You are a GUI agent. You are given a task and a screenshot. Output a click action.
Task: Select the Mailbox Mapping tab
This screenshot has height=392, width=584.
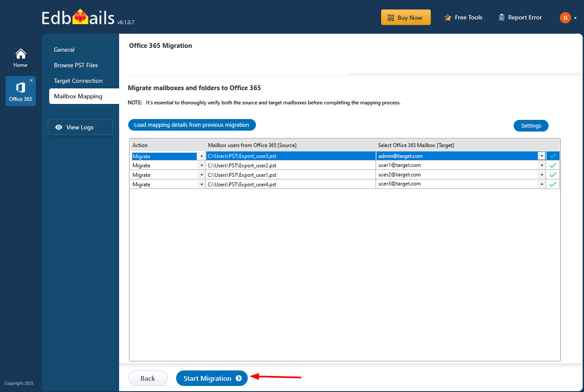point(84,96)
